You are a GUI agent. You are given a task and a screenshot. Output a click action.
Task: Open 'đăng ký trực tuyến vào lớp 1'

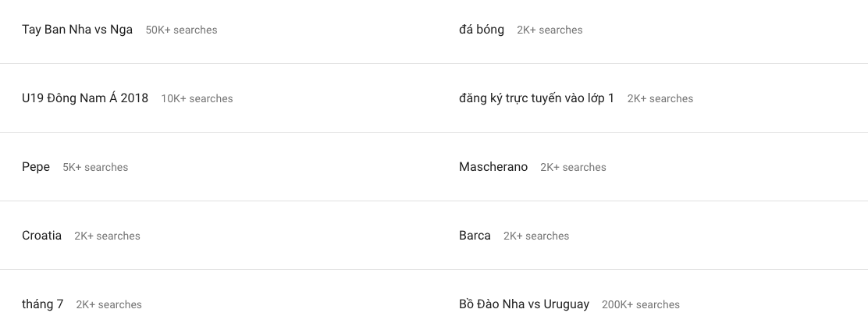[536, 98]
